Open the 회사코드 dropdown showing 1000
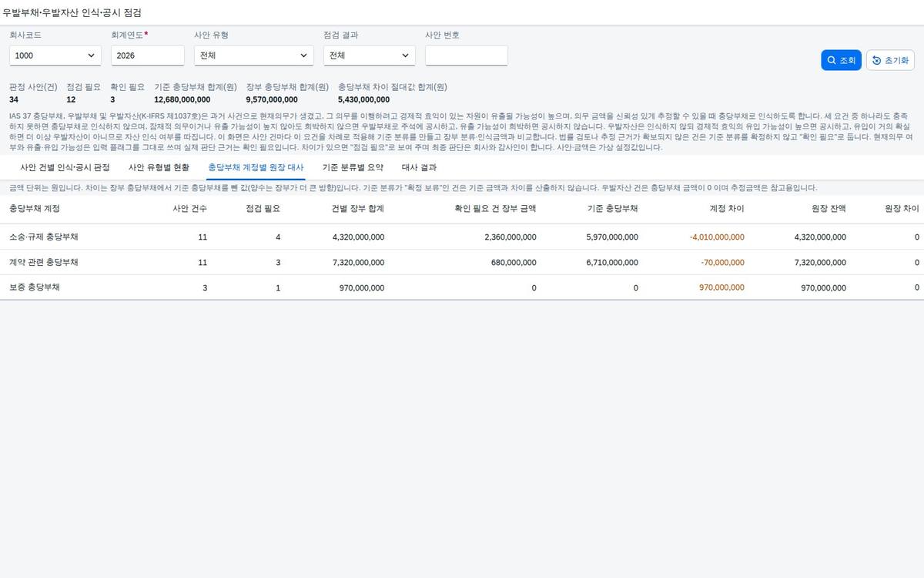This screenshot has height=578, width=924. pos(55,55)
